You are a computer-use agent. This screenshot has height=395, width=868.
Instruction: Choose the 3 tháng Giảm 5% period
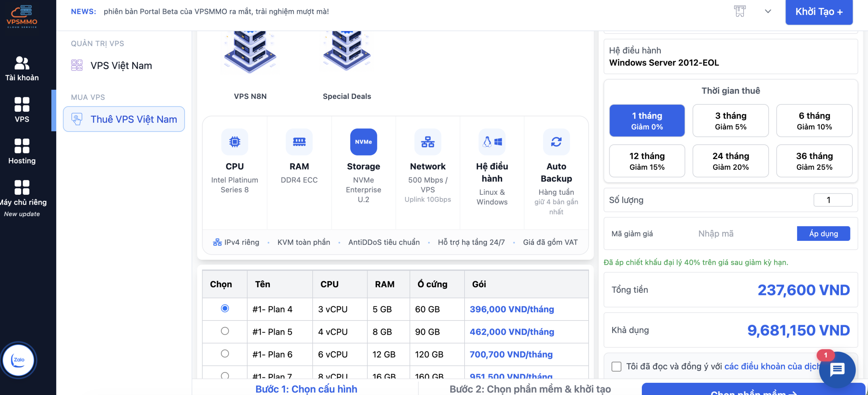click(x=731, y=121)
